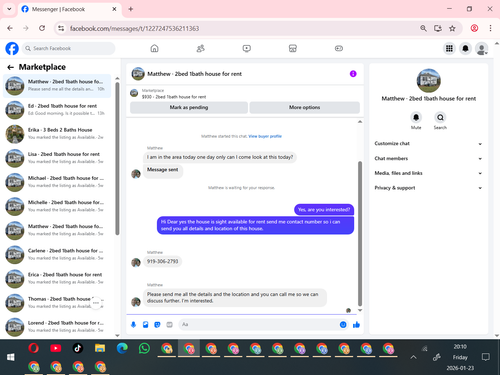500x375 pixels.
Task: Open the Friends icon in top navigation
Action: (x=200, y=48)
